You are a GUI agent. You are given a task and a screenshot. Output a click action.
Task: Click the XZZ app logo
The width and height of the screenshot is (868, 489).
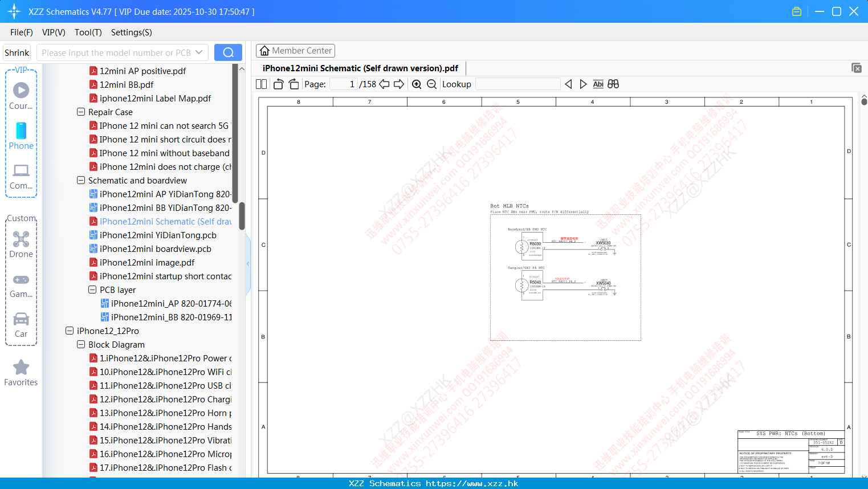[x=14, y=11]
